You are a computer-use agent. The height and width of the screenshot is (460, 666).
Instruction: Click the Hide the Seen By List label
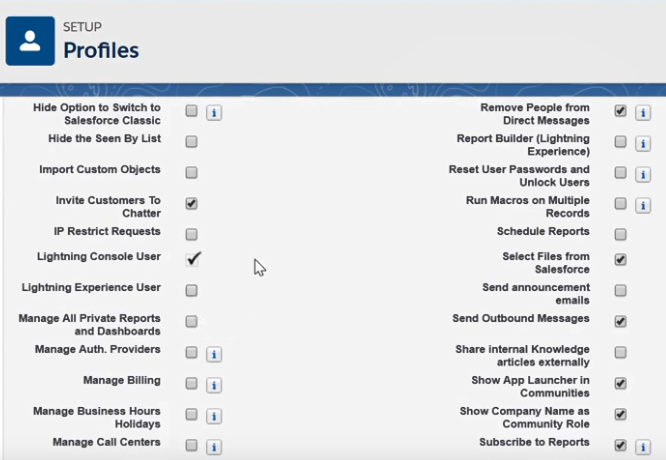pos(104,138)
